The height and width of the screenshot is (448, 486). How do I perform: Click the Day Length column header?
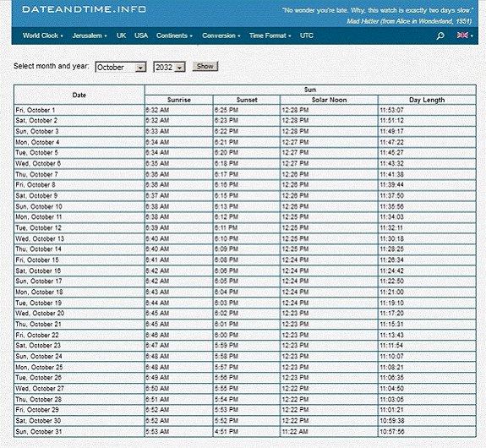[427, 100]
